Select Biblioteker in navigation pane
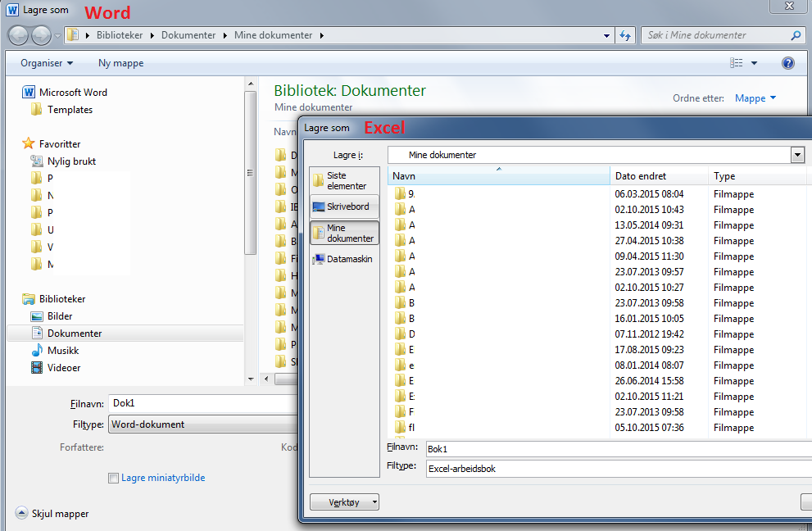This screenshot has width=812, height=531. [x=54, y=299]
